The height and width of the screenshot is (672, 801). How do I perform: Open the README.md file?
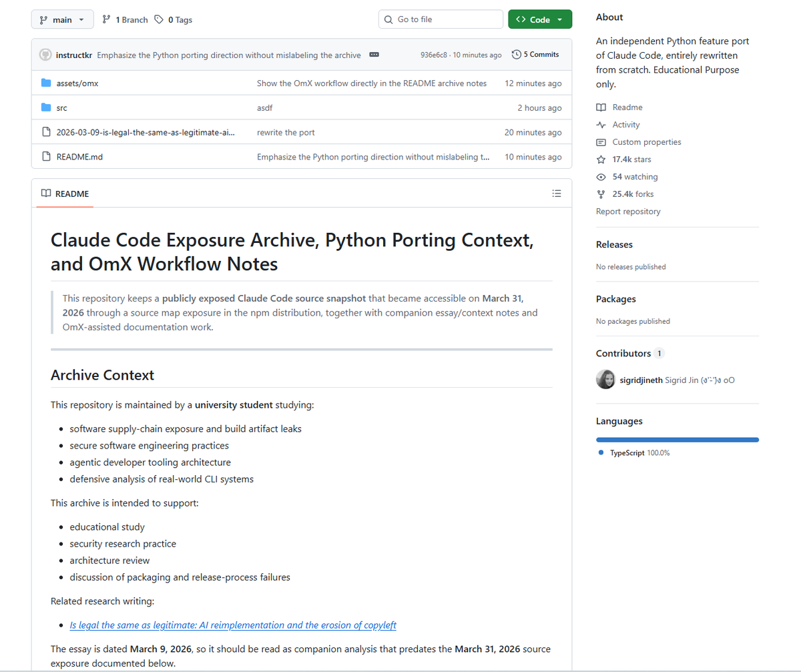[79, 157]
